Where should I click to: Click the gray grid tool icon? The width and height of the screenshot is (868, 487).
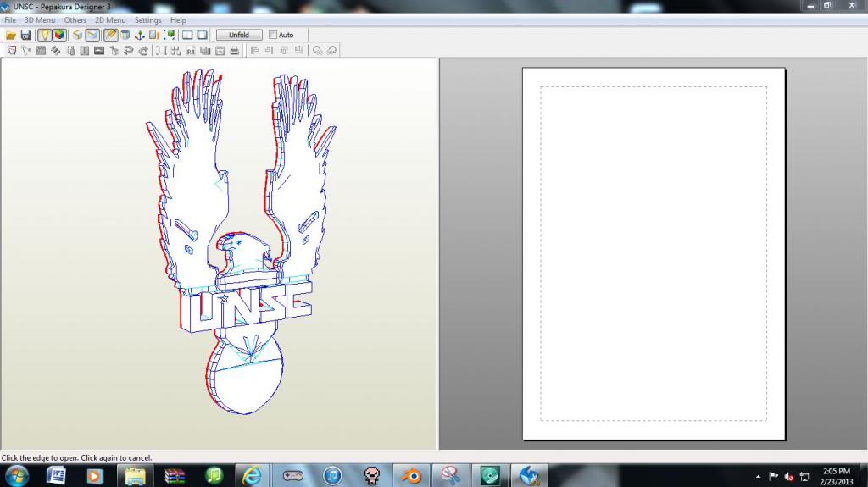click(41, 50)
